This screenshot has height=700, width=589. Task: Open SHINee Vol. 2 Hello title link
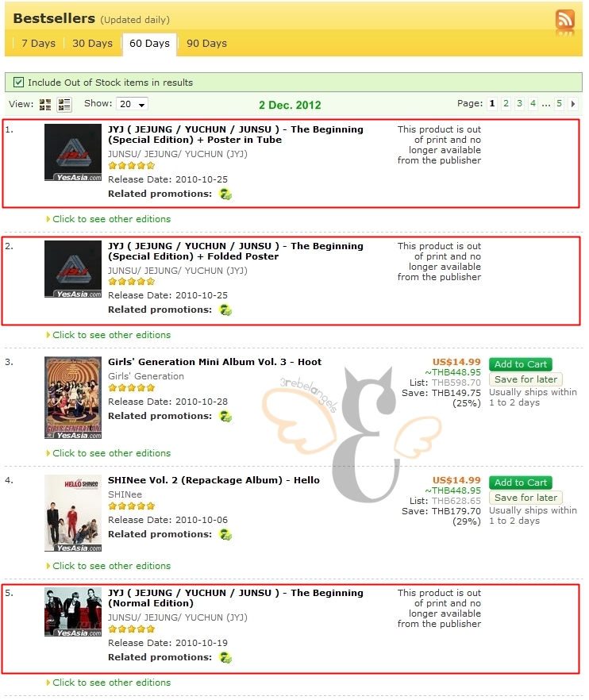(214, 480)
